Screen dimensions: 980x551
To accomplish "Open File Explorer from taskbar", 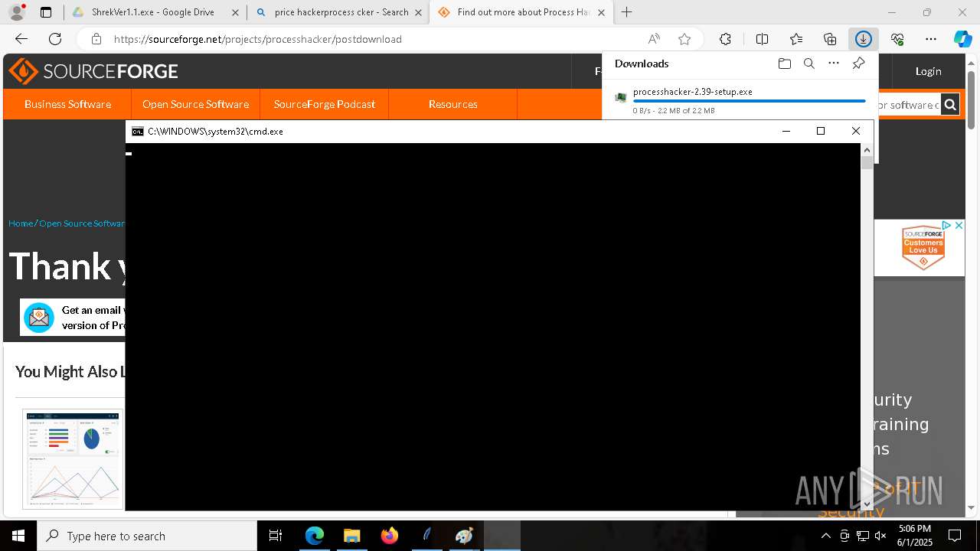I will click(351, 536).
